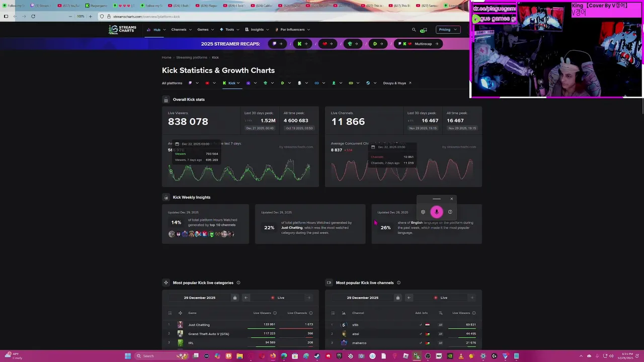Open the Pricing dropdown button

coord(447,30)
